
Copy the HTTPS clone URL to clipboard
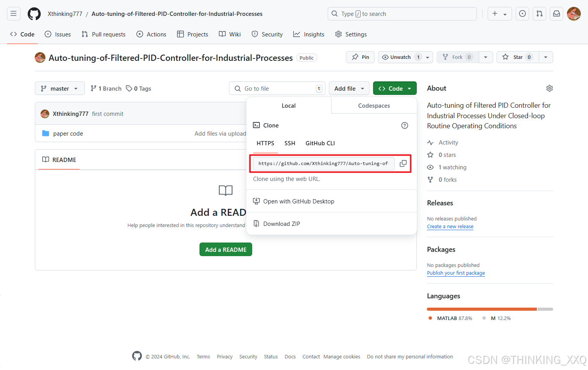click(x=403, y=163)
